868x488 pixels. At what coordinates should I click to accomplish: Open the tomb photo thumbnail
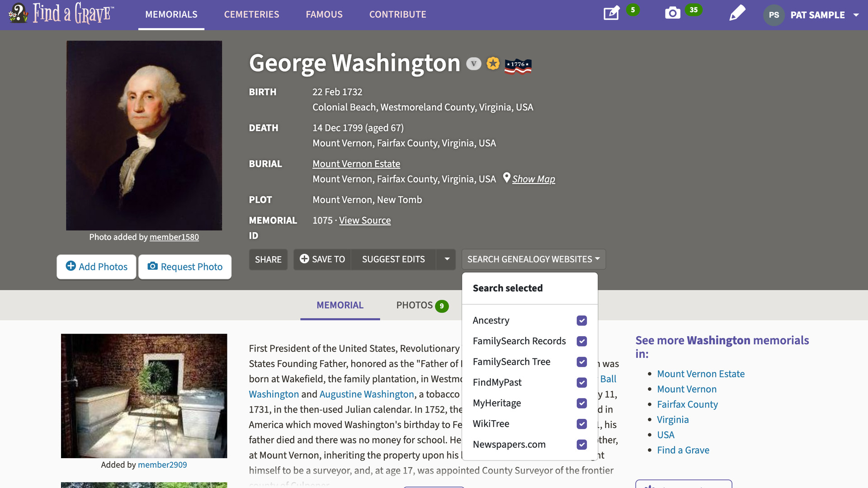144,396
